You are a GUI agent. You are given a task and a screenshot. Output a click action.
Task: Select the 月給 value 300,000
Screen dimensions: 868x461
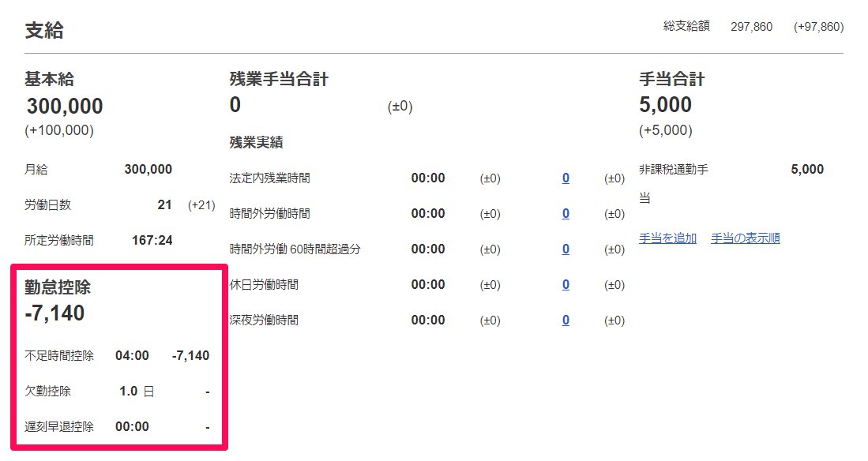tap(148, 170)
